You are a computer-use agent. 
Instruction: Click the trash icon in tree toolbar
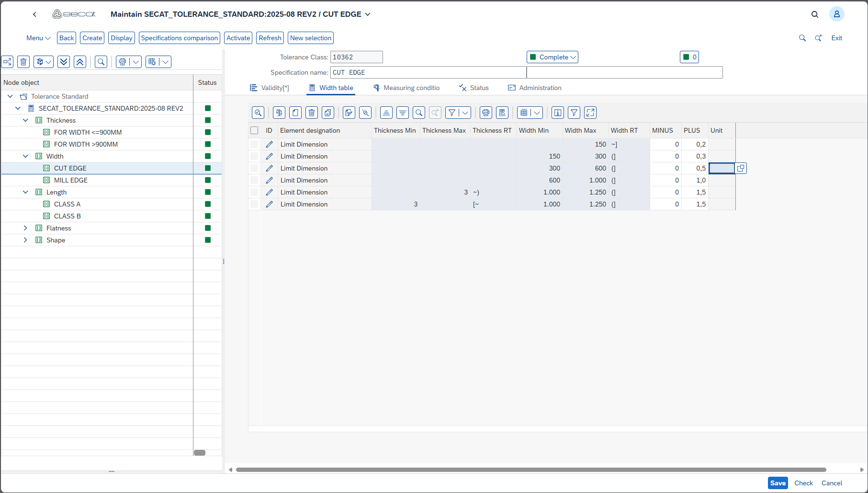23,62
